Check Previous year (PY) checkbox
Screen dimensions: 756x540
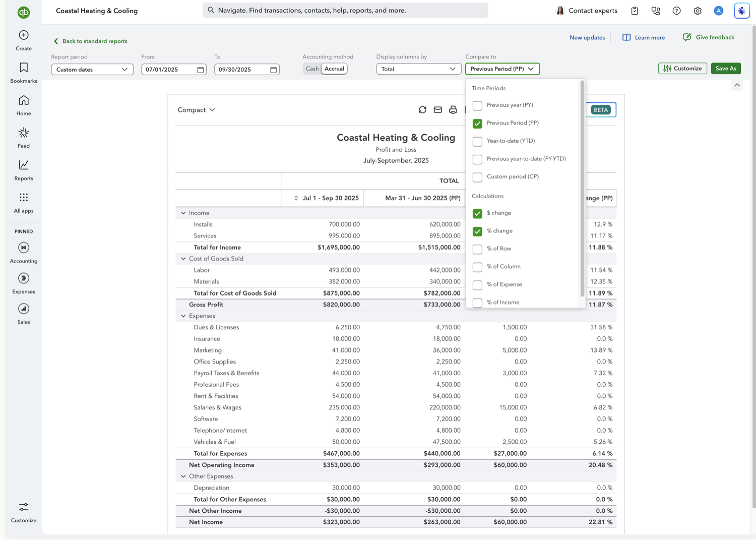click(x=477, y=105)
